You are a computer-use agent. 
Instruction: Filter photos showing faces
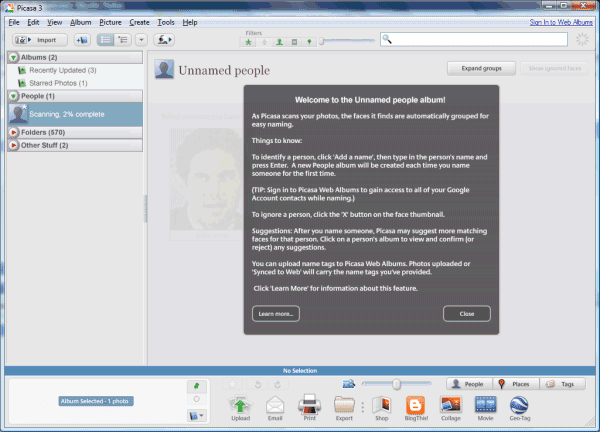[x=279, y=42]
